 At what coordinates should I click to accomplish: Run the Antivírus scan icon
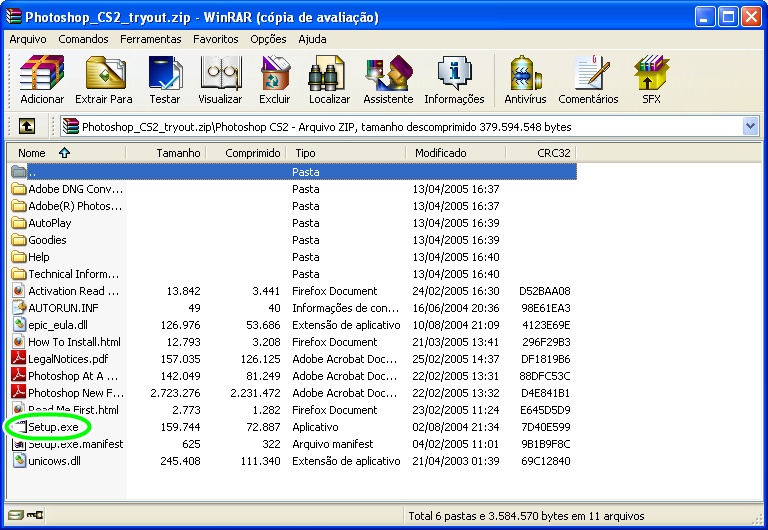[525, 79]
